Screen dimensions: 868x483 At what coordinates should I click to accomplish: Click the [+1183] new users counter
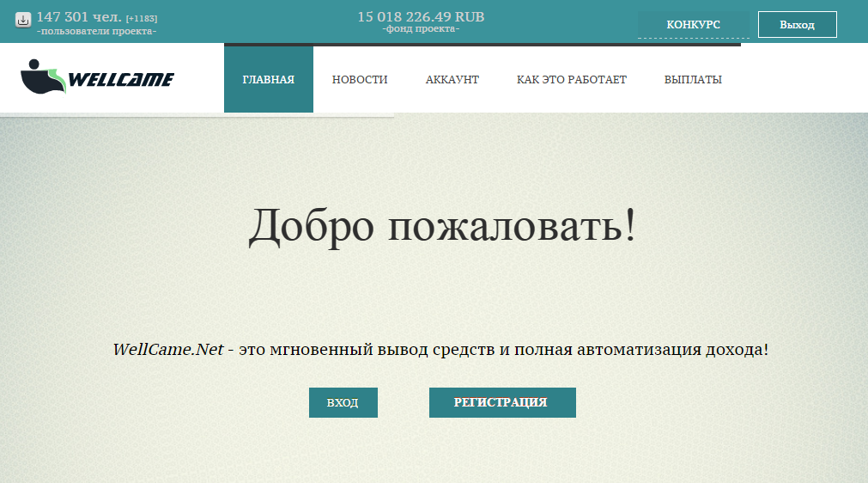point(142,18)
